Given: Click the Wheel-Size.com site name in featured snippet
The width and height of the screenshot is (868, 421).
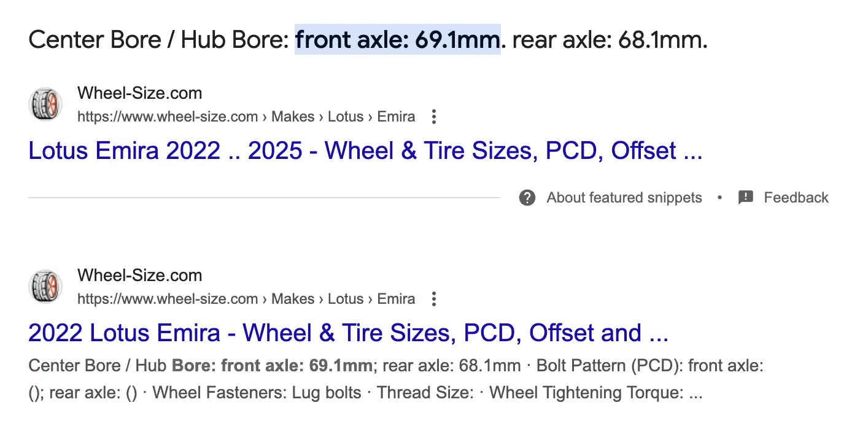Looking at the screenshot, I should coord(139,93).
